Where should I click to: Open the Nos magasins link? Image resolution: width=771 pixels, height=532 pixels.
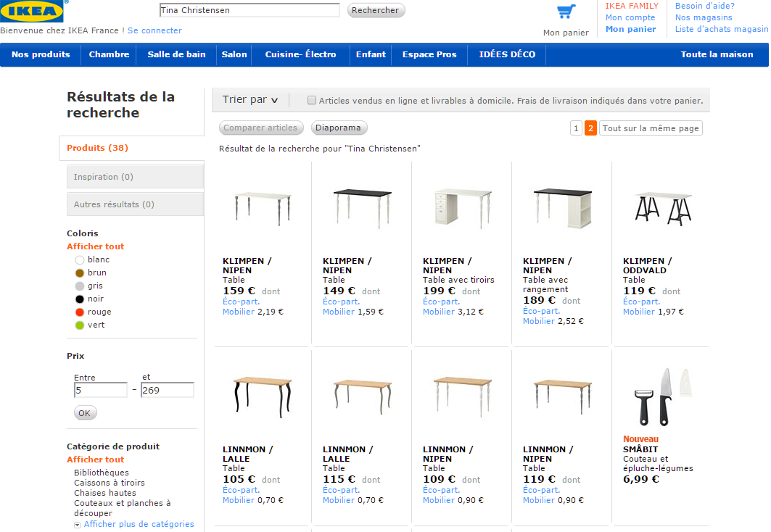(704, 17)
